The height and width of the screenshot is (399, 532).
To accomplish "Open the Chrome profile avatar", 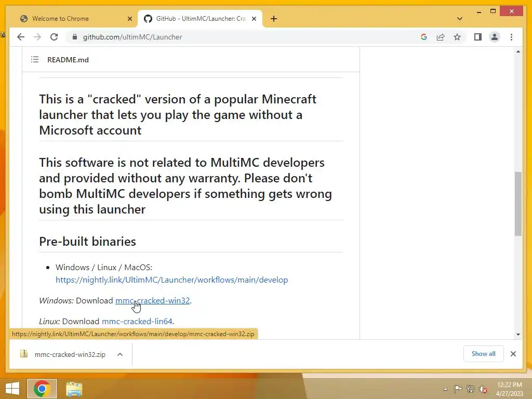I will click(x=495, y=37).
